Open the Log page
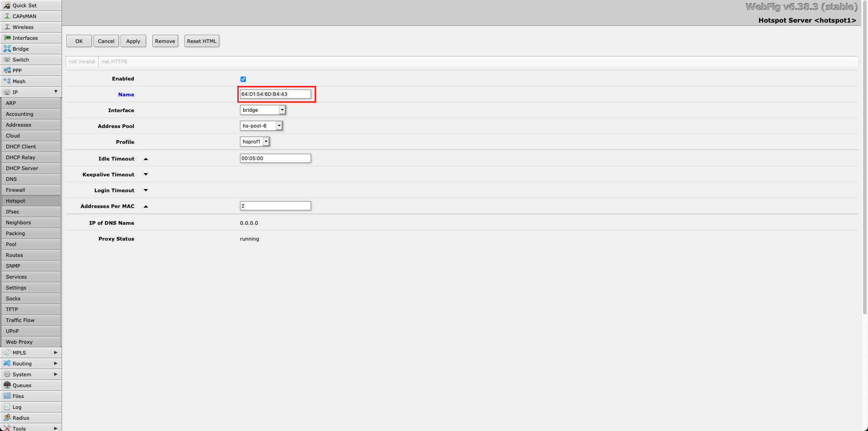 pos(31,407)
